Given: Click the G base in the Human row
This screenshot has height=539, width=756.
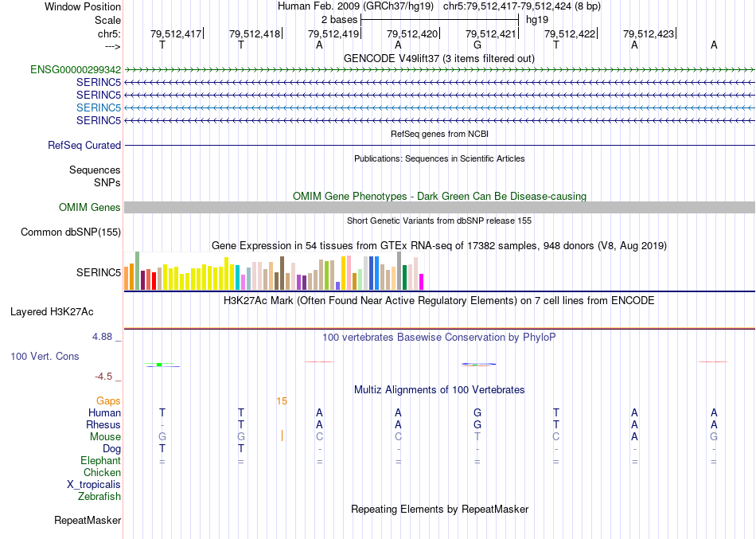Looking at the screenshot, I should click(477, 412).
